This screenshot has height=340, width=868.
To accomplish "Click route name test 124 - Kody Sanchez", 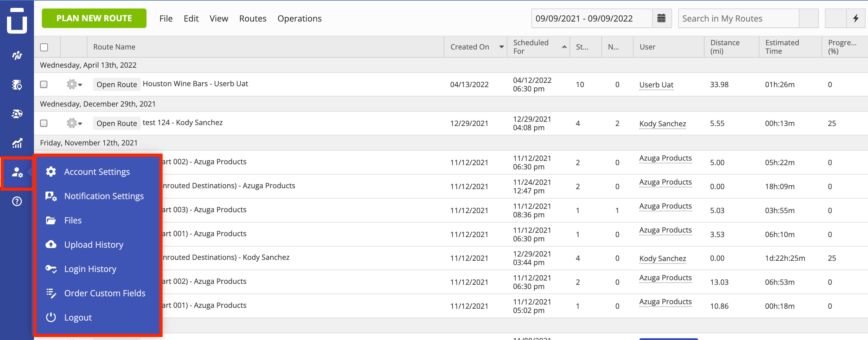I will coord(183,122).
